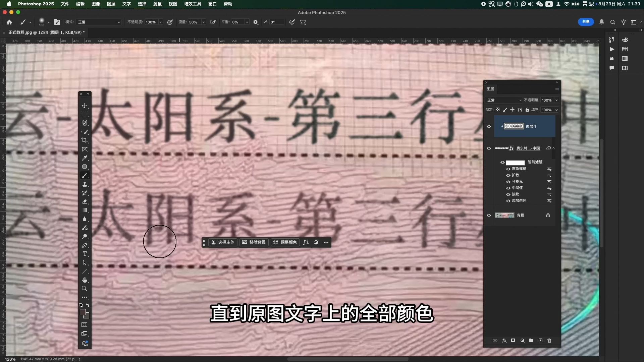This screenshot has width=644, height=362.
Task: Select the Type tool
Action: [x=85, y=254]
